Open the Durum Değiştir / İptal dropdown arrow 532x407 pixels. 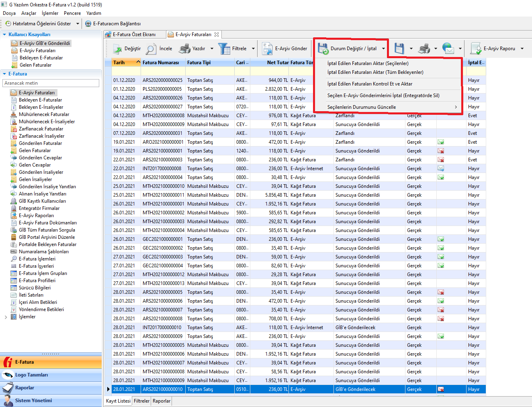coord(383,49)
